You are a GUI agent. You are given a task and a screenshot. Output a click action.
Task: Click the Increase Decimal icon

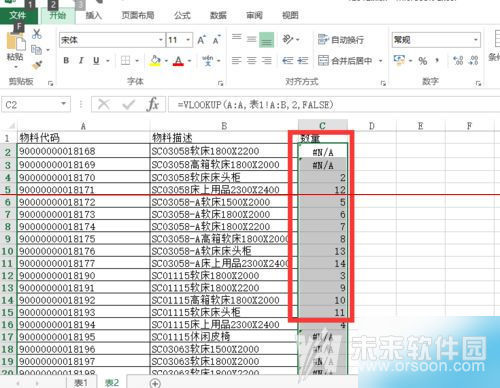tap(458, 61)
